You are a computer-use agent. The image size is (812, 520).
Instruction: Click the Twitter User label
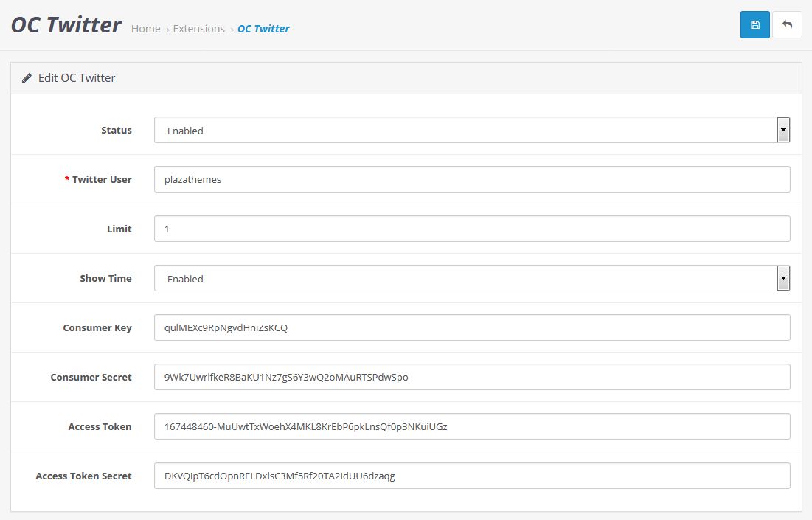pyautogui.click(x=102, y=179)
